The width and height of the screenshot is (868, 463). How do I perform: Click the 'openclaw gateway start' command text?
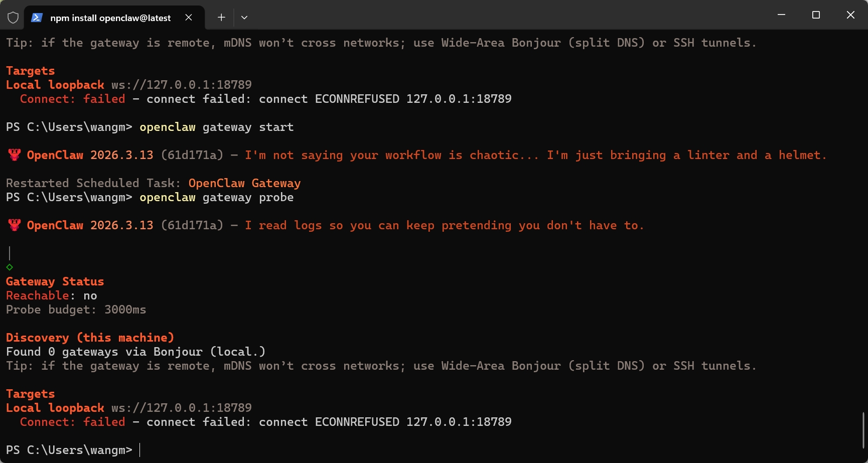click(x=216, y=127)
